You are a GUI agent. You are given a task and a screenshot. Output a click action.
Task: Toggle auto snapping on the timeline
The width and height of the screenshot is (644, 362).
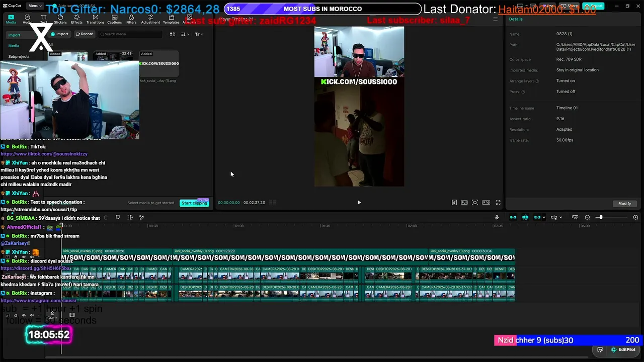point(525,217)
